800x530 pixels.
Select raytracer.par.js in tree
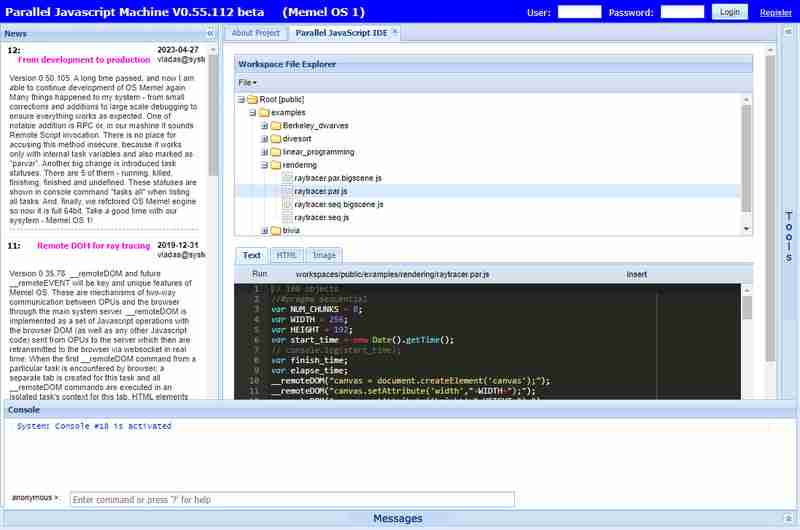point(321,191)
